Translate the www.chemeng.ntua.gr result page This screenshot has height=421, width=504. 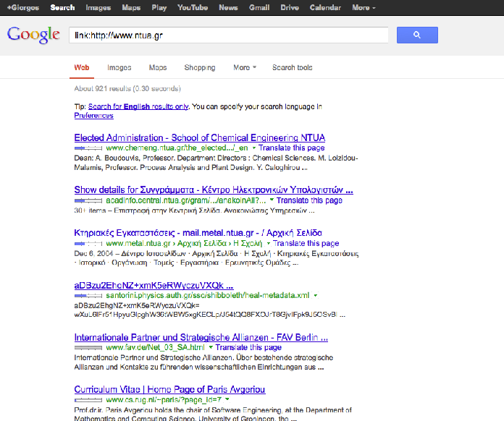pos(292,148)
